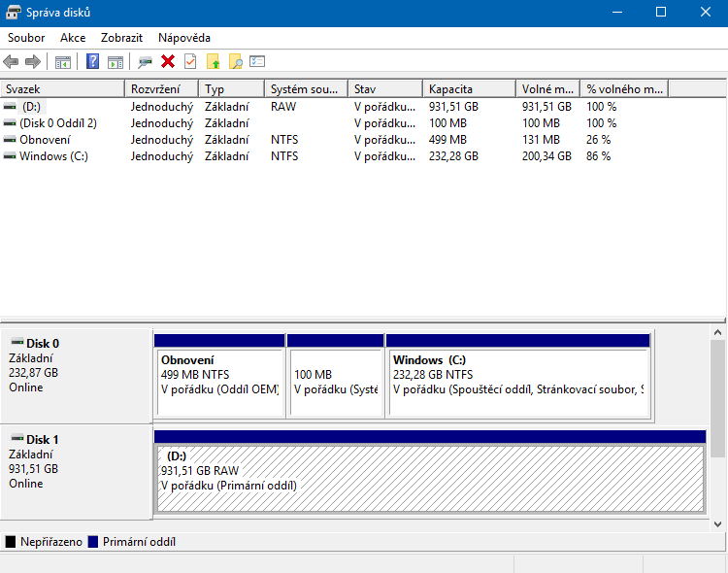Click the Forward arrow toolbar icon
728x573 pixels.
pyautogui.click(x=33, y=62)
